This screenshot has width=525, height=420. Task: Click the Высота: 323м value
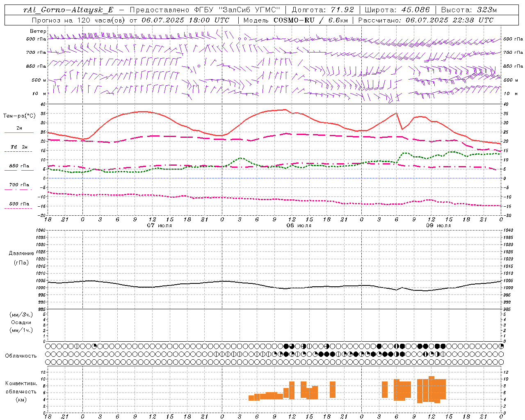[x=469, y=10]
